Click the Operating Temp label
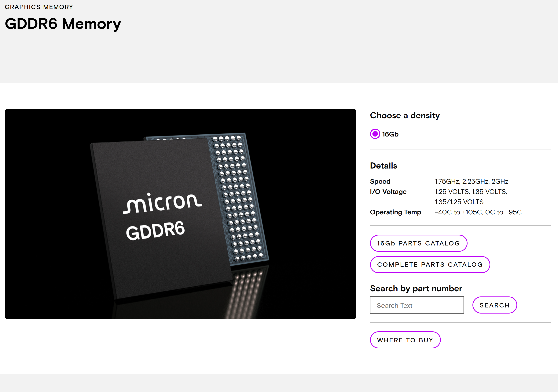The height and width of the screenshot is (392, 558). 395,212
